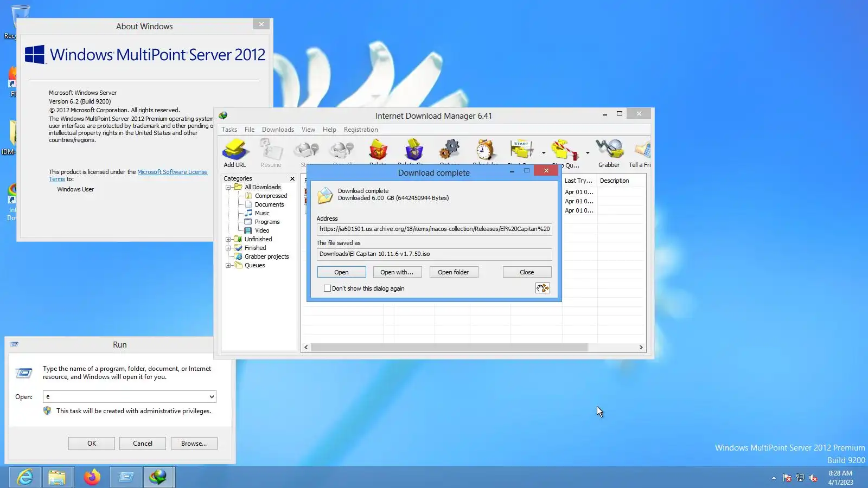Check 'Don't show this dialog again'
Screen dimensions: 868x488
[327, 288]
